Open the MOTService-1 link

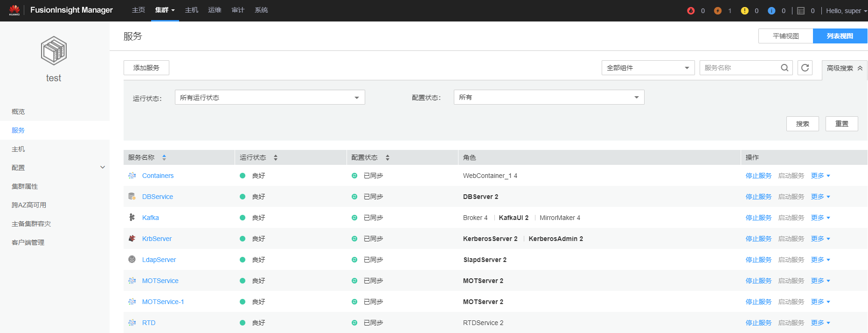(163, 302)
